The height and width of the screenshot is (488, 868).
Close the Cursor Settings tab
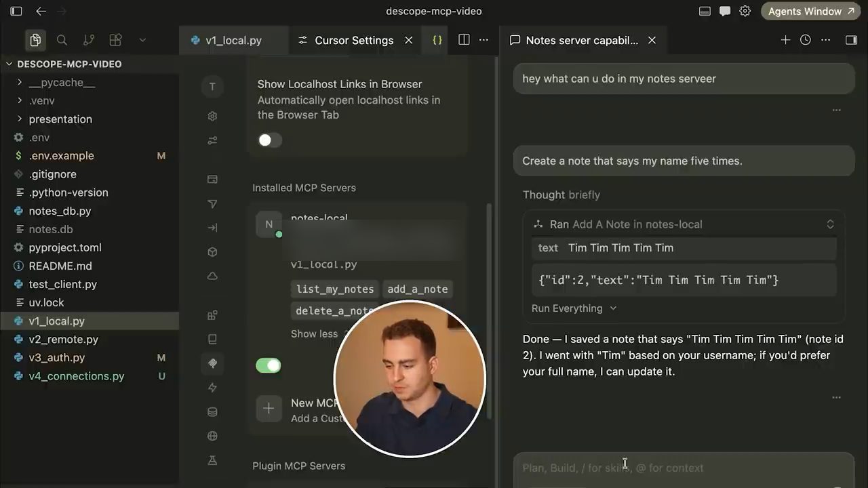[x=408, y=40]
